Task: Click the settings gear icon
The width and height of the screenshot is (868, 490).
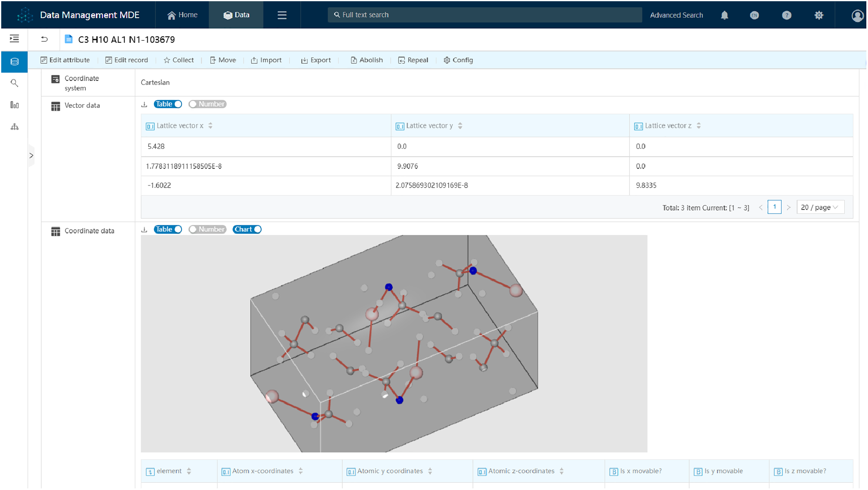Action: pos(818,15)
